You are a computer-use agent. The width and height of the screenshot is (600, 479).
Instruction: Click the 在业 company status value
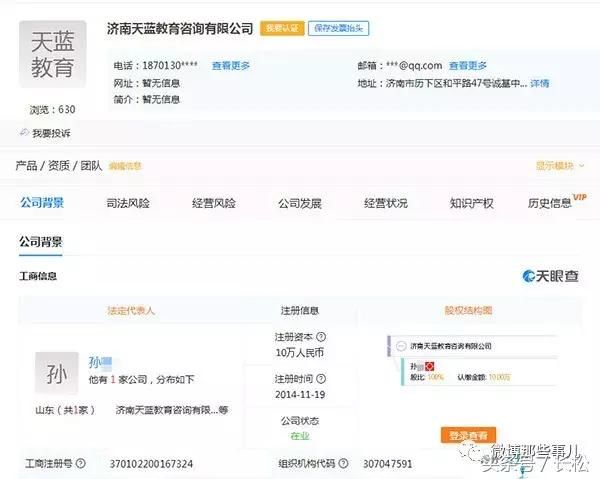[x=300, y=436]
